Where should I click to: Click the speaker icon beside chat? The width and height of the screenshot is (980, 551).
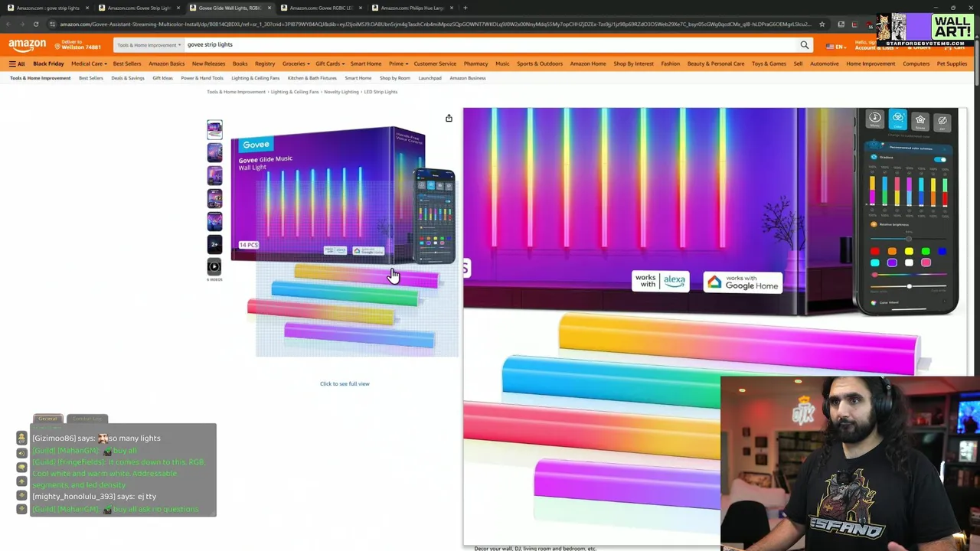pyautogui.click(x=21, y=452)
